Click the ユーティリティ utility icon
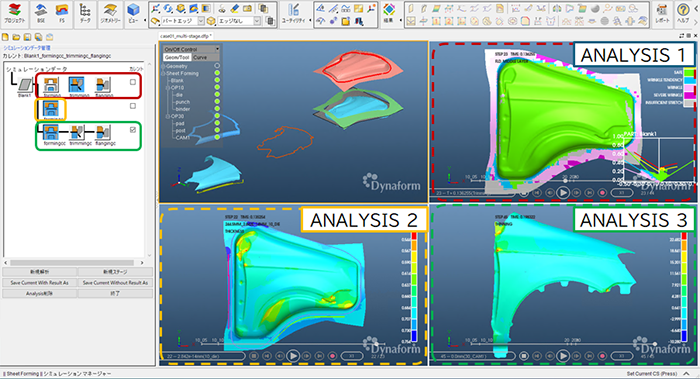Viewport: 700px width, 379px height. click(x=293, y=14)
